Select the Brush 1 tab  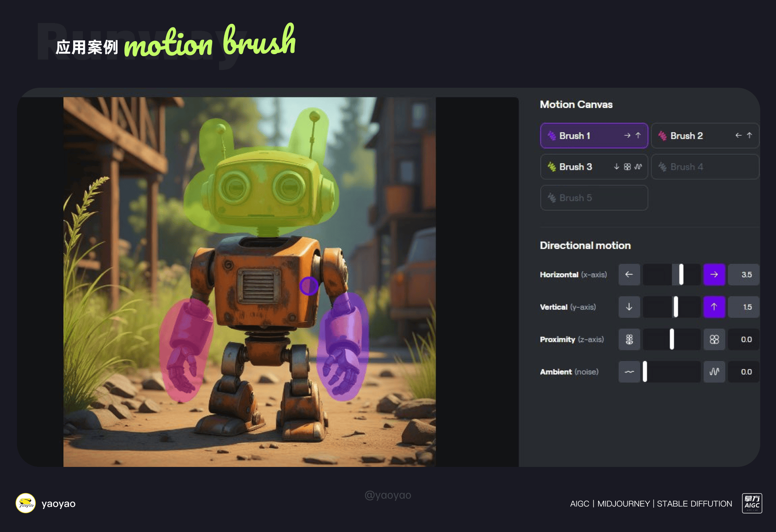(594, 135)
